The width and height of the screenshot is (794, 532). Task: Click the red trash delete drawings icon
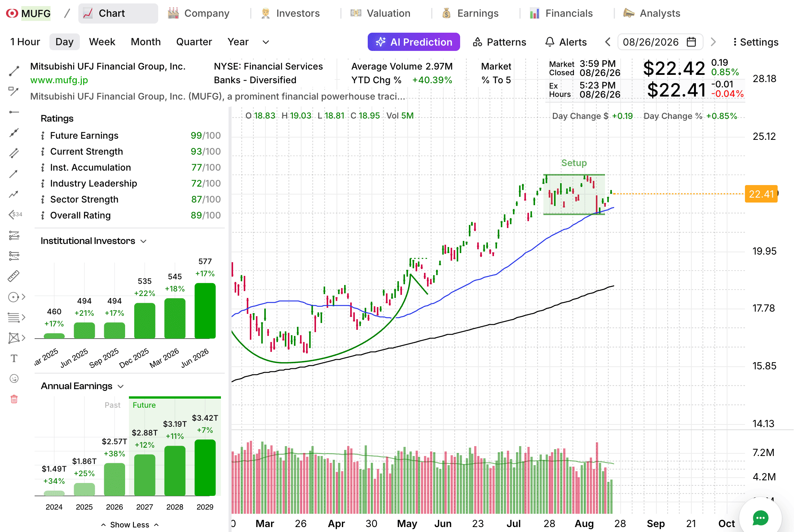[14, 399]
